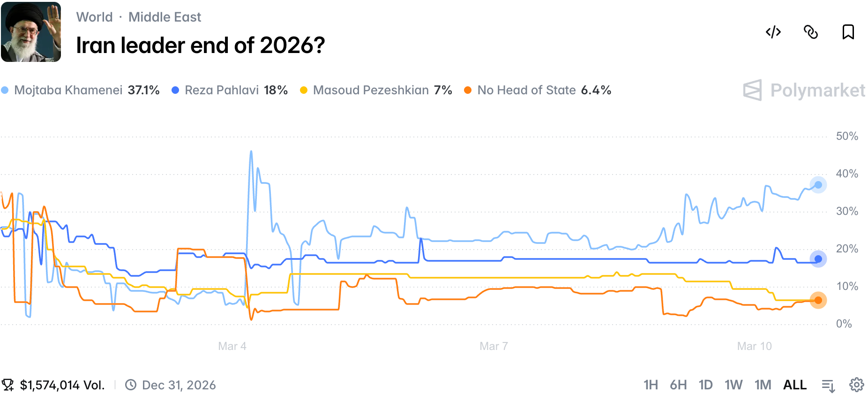This screenshot has width=868, height=395.
Task: Click the trophy volume icon
Action: point(8,385)
